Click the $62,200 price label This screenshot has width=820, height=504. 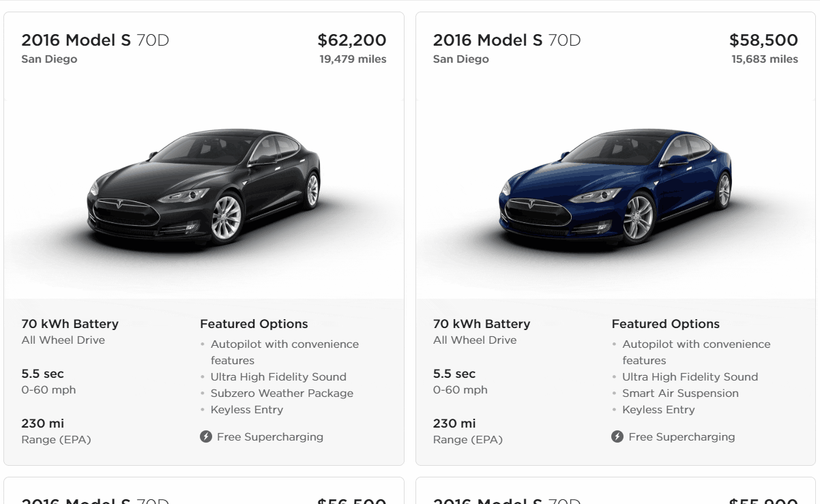[352, 40]
